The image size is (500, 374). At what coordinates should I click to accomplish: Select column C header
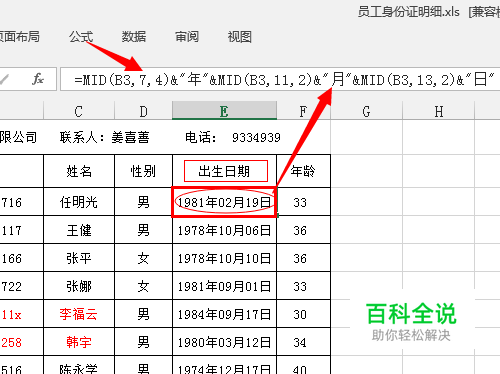(79, 111)
